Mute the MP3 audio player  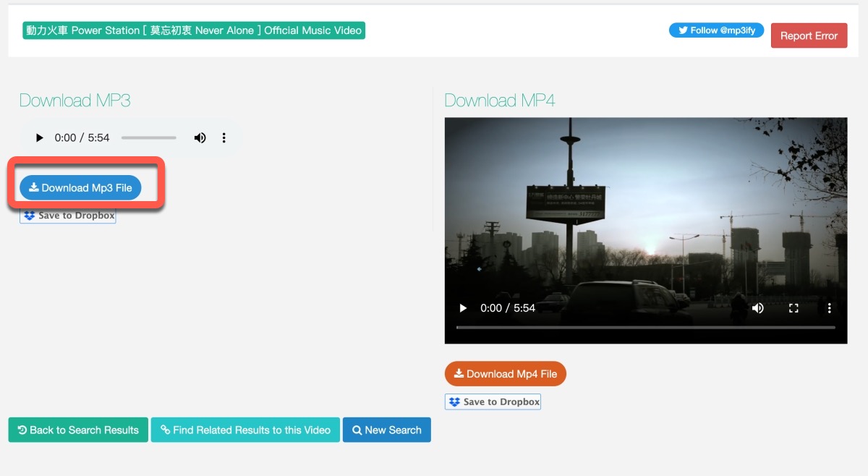(200, 137)
